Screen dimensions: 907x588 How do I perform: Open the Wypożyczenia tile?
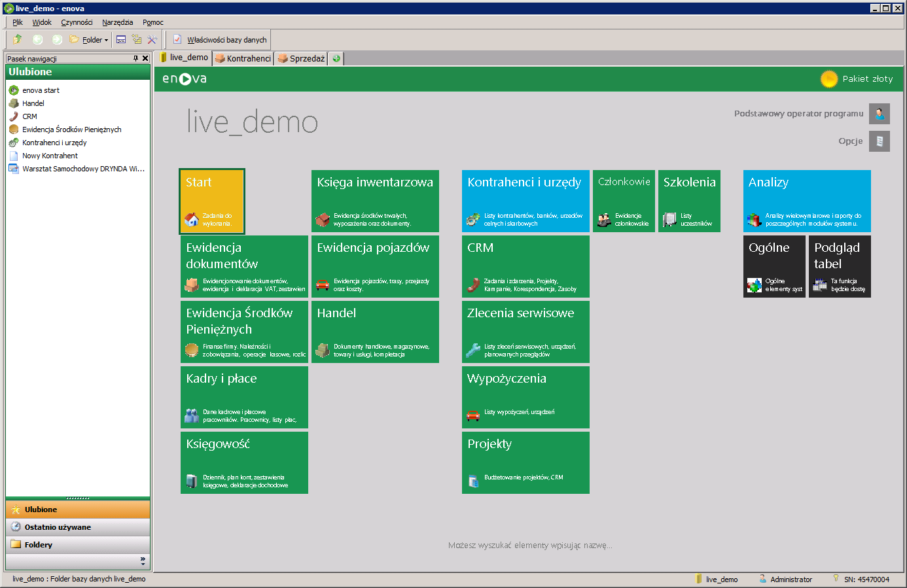click(x=525, y=397)
